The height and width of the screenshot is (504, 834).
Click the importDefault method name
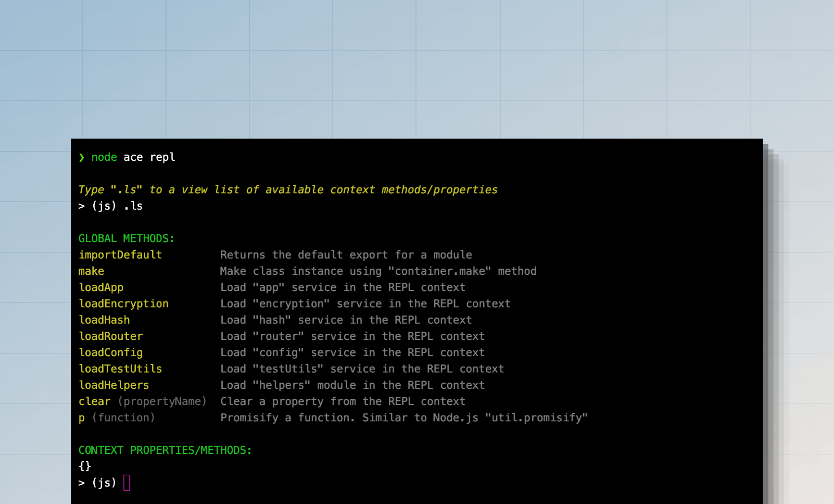pyautogui.click(x=120, y=255)
